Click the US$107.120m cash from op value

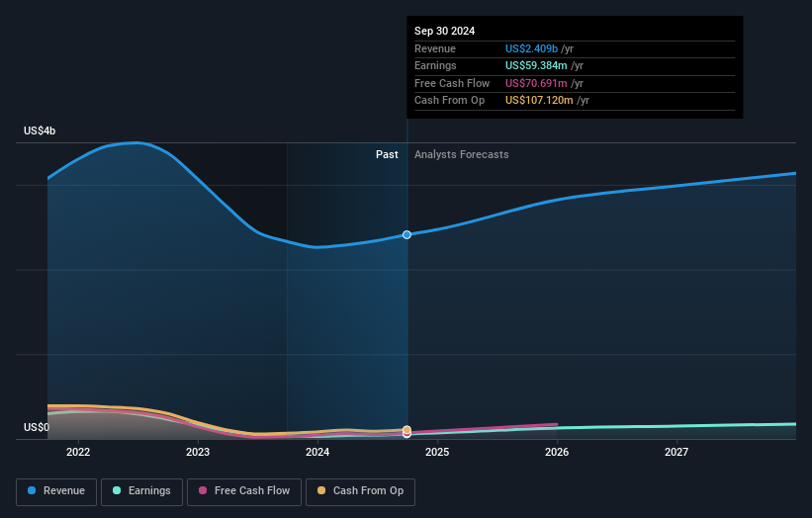[539, 101]
